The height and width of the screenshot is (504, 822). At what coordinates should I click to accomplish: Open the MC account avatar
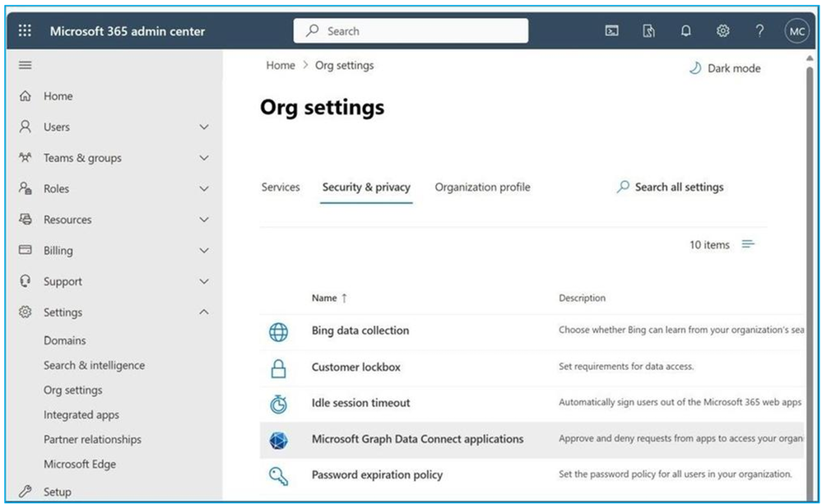796,31
